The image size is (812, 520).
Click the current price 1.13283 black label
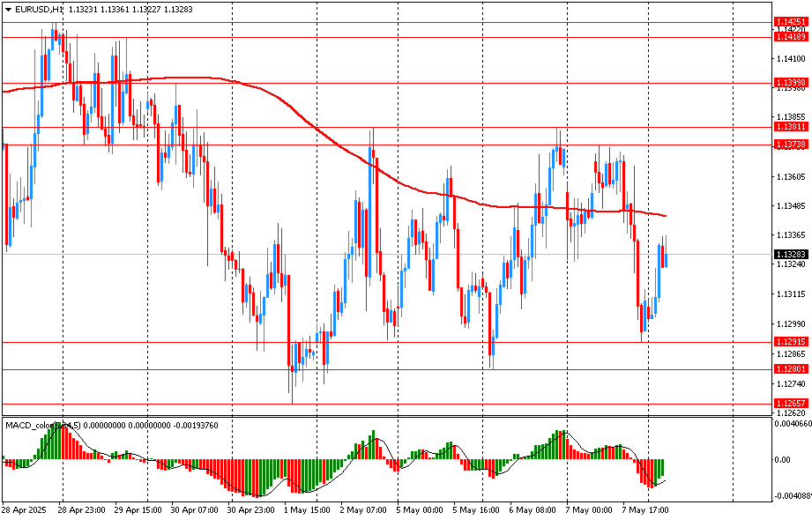pos(790,254)
